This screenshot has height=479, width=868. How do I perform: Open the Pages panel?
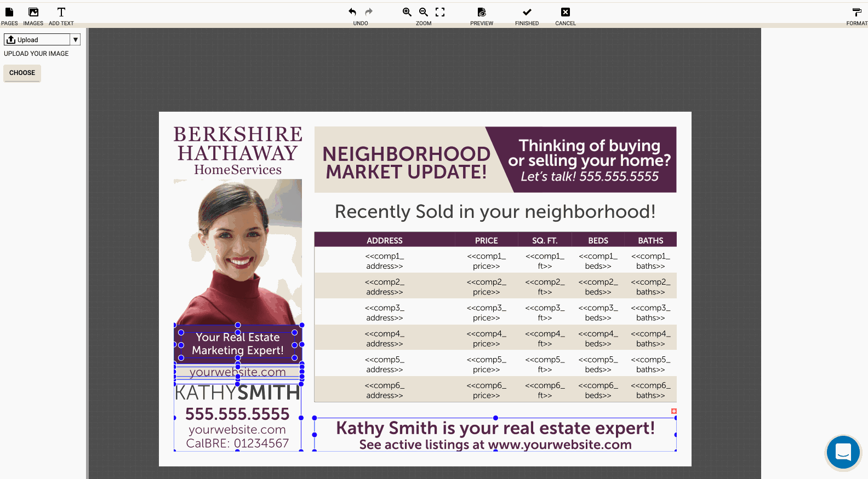tap(9, 16)
